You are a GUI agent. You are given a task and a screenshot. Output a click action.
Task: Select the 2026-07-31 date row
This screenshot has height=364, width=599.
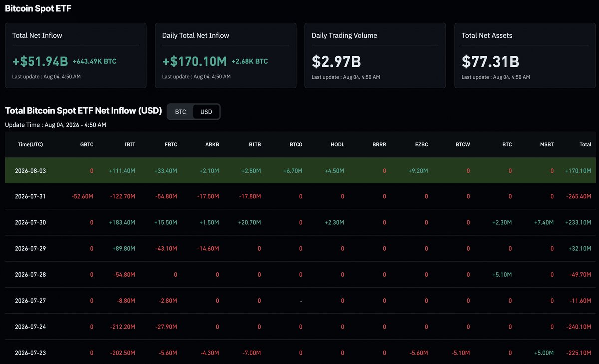pyautogui.click(x=299, y=196)
